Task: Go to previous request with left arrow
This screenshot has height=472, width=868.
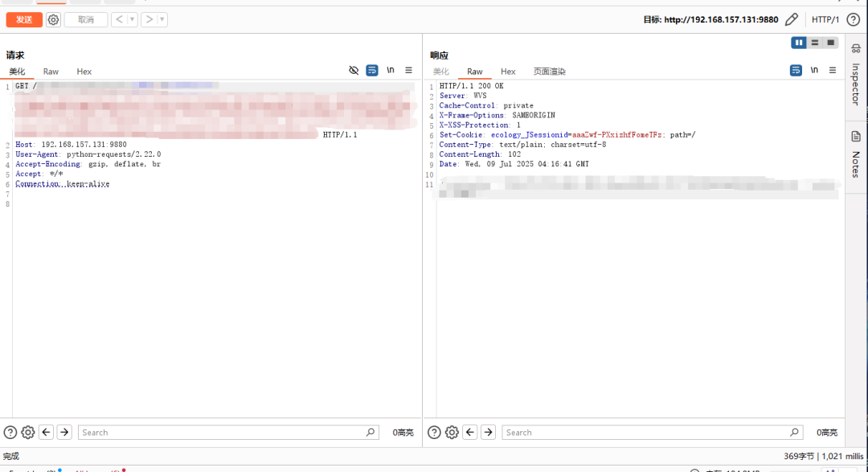Action: [x=119, y=20]
